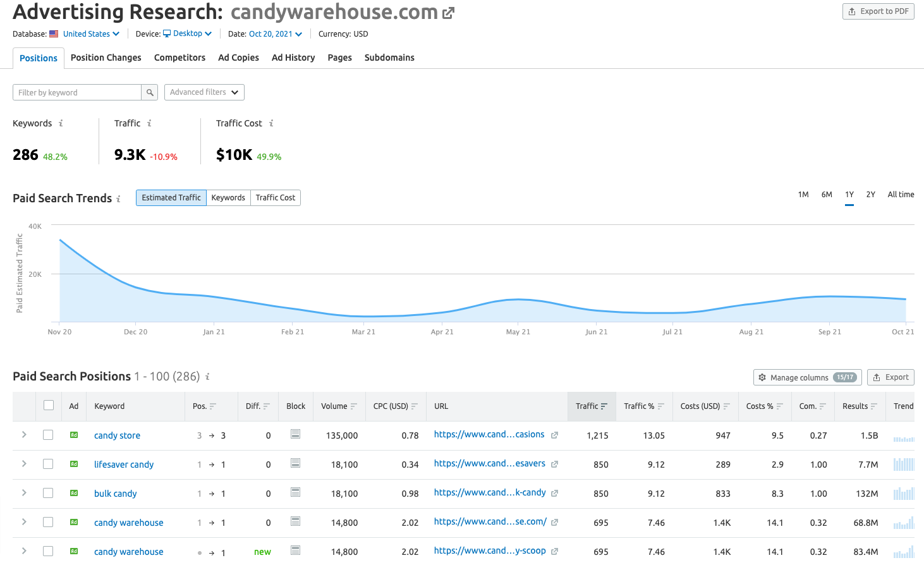Screen dimensions: 924x565
Task: Switch to the Competitors tab
Action: tap(179, 58)
